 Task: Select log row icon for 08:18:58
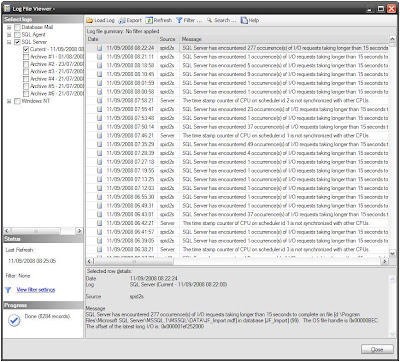[x=99, y=65]
